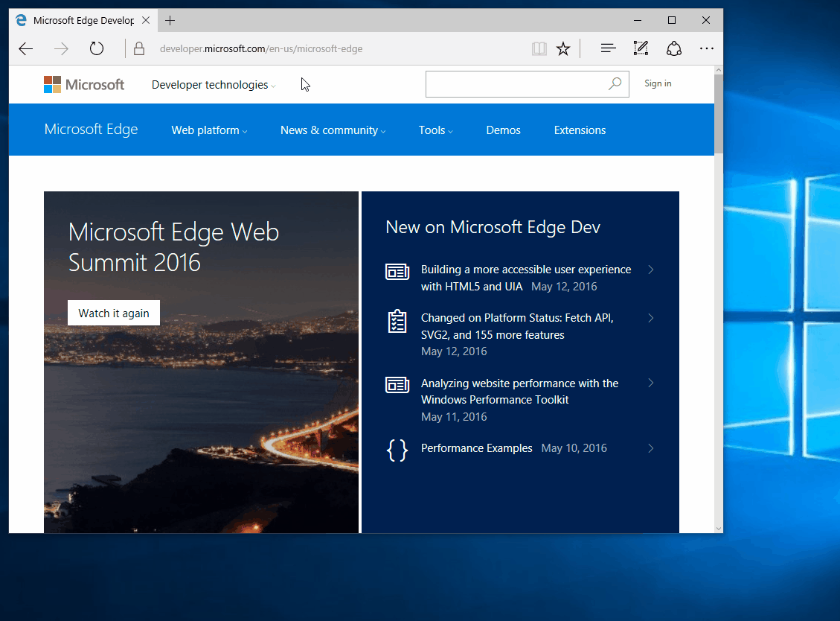Click the Microsoft logo
The width and height of the screenshot is (840, 621).
pyautogui.click(x=84, y=84)
